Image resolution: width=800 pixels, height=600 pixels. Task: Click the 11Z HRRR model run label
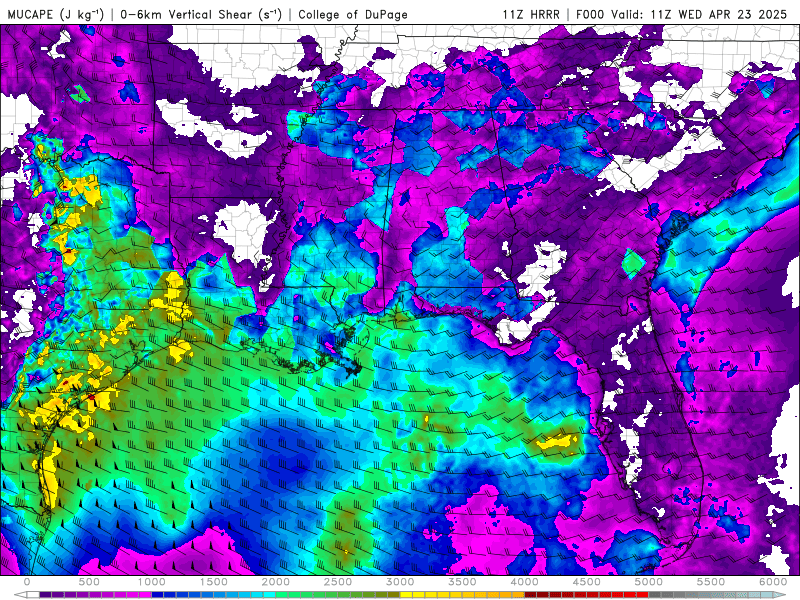point(531,14)
